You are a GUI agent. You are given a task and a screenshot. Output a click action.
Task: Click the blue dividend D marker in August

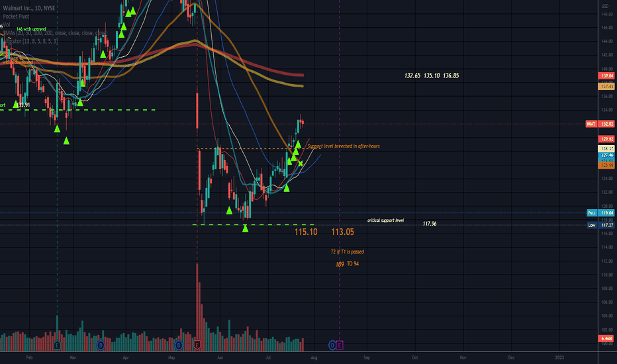[332, 345]
